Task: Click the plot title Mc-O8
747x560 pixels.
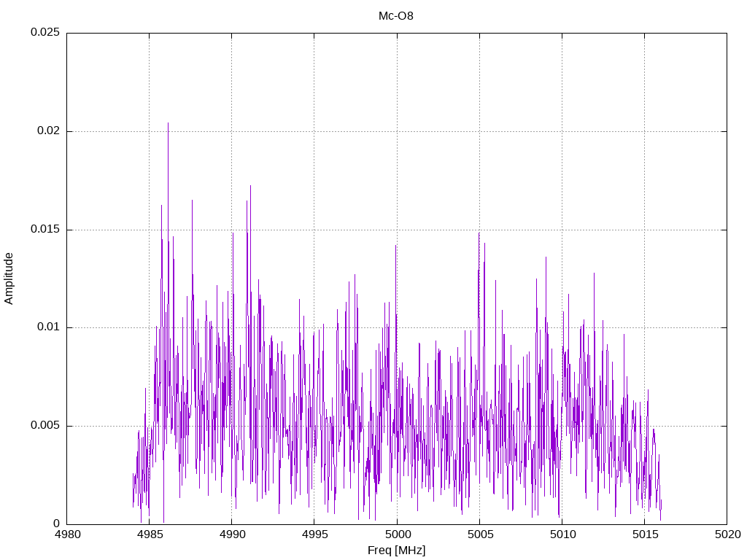Action: 396,16
